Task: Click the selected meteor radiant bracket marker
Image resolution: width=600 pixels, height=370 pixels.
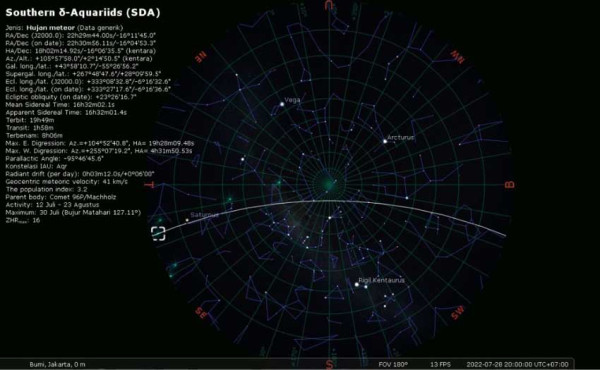Action: [x=158, y=233]
